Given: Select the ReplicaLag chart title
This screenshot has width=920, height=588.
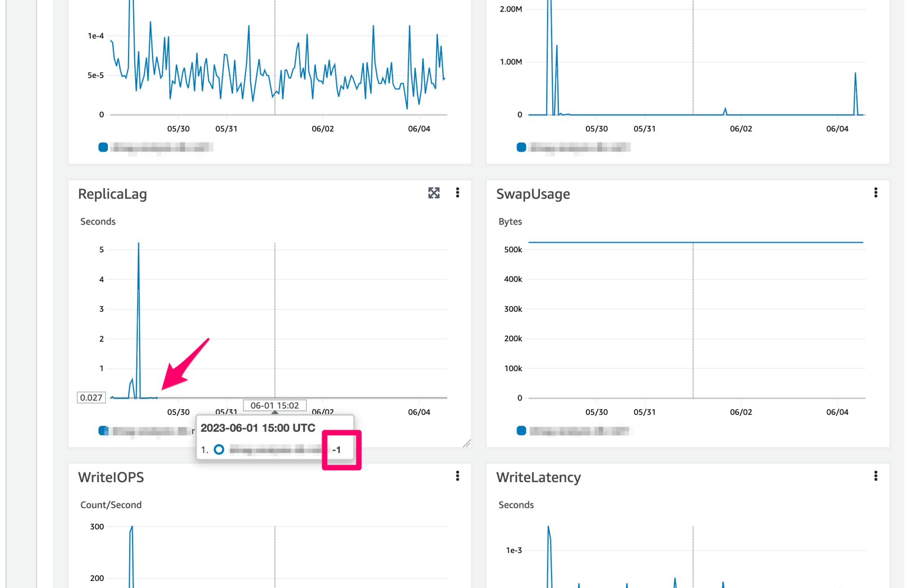Looking at the screenshot, I should click(x=112, y=194).
